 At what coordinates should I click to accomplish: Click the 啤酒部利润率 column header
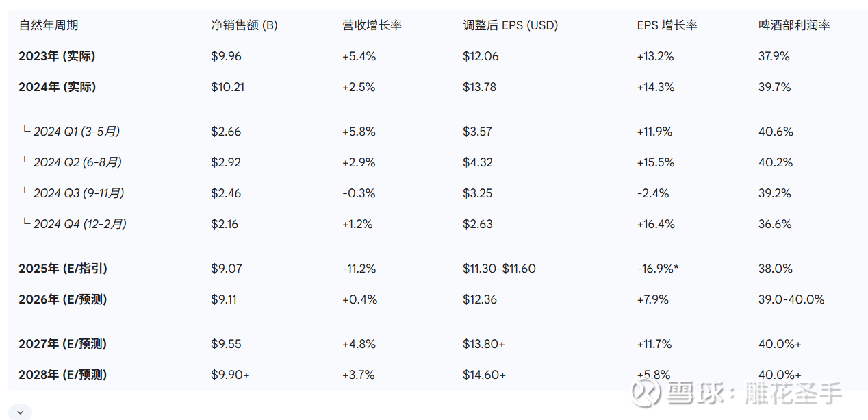pos(794,25)
